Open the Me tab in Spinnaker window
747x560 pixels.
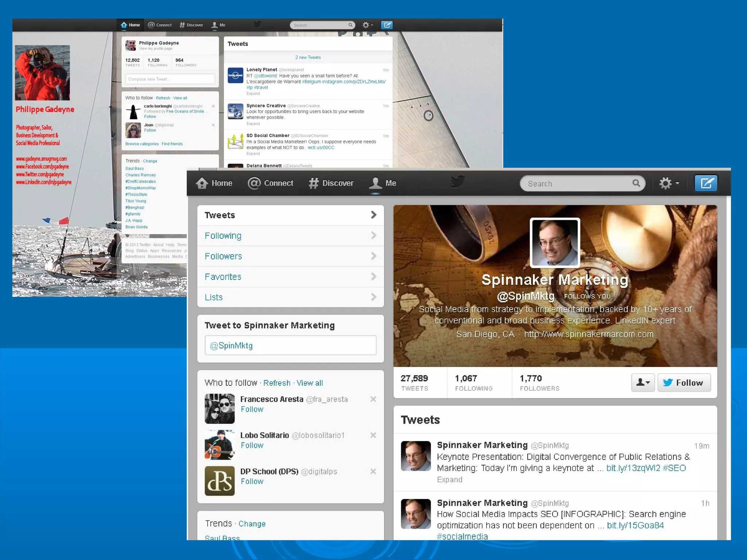click(x=382, y=183)
